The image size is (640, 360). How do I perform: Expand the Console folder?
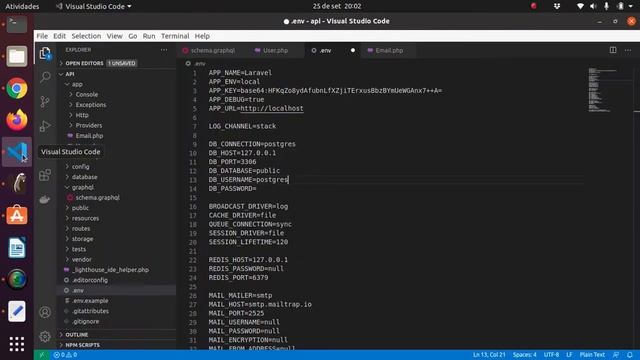(87, 94)
